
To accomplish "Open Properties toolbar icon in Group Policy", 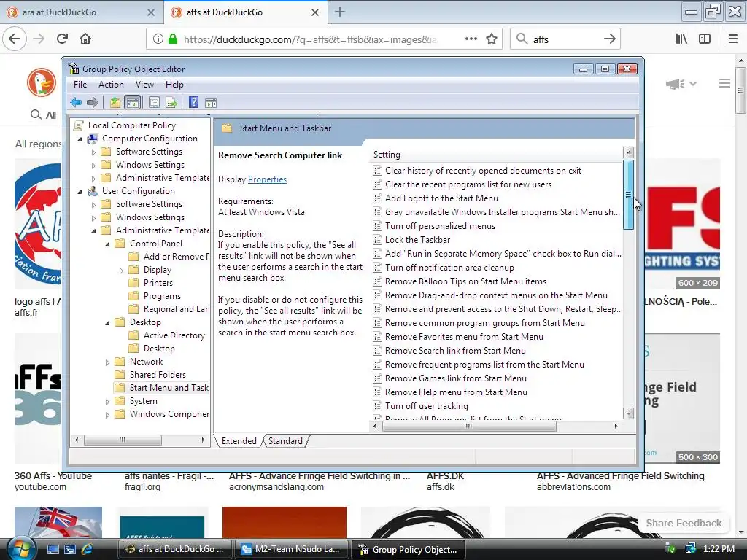I will tap(154, 102).
